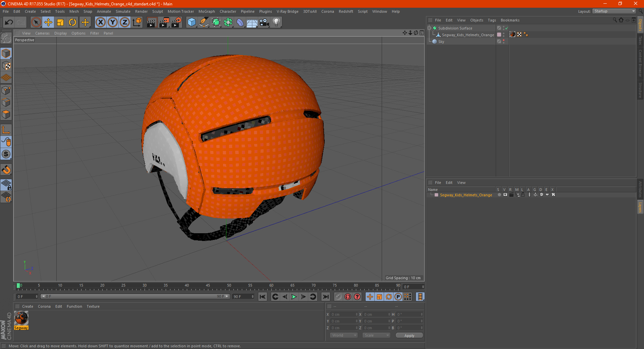
Task: Click the record active objects button
Action: pos(338,297)
